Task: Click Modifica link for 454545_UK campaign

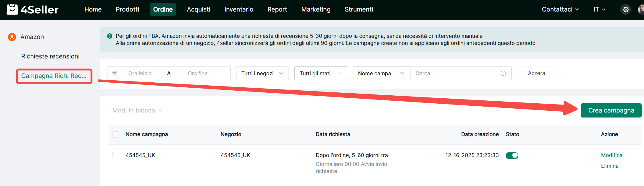Action: pyautogui.click(x=612, y=155)
